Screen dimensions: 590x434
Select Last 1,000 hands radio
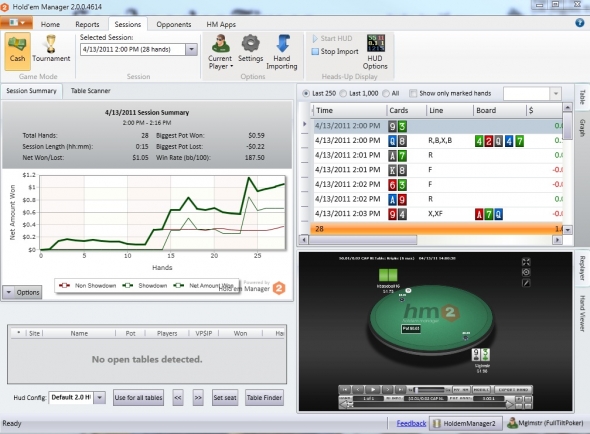tap(343, 93)
